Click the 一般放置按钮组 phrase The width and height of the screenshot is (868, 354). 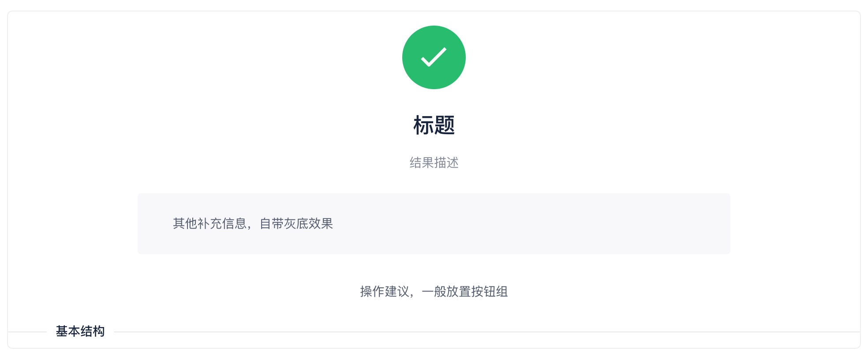click(465, 292)
